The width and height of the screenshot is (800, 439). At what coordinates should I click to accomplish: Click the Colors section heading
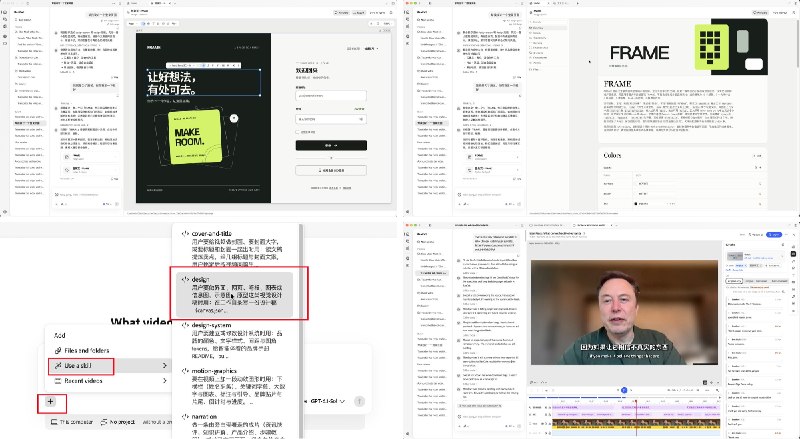pyautogui.click(x=612, y=155)
